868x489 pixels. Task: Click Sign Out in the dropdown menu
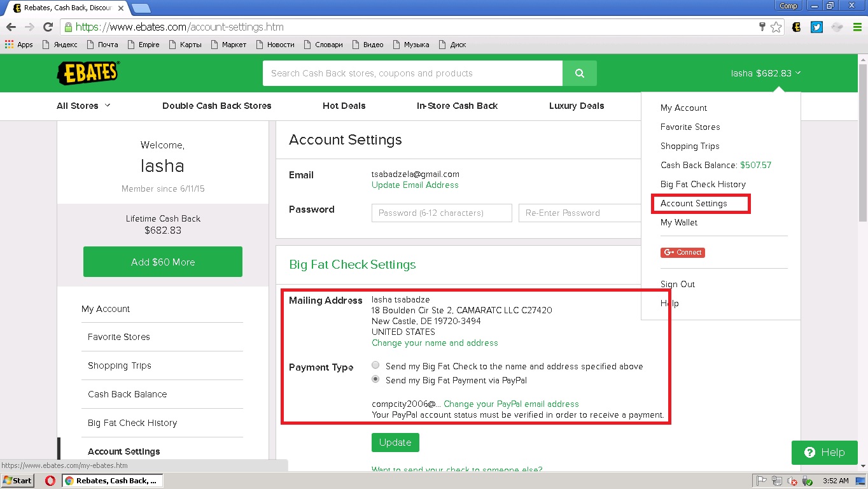click(x=678, y=285)
